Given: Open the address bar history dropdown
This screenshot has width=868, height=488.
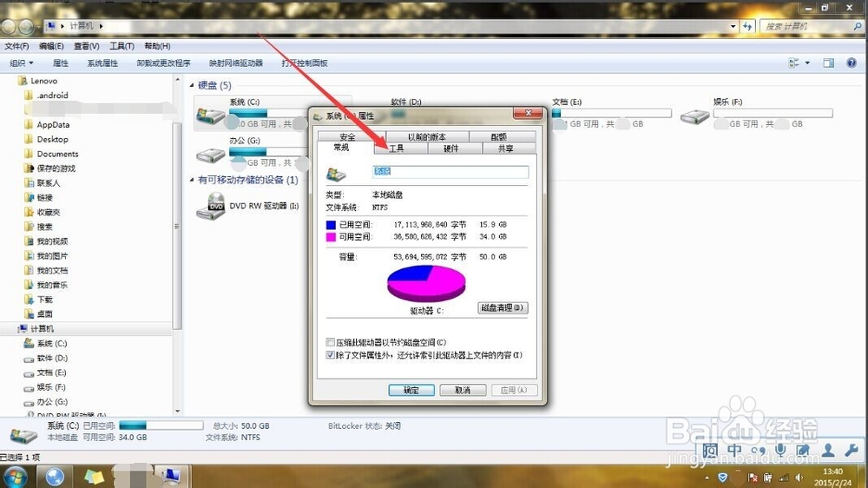Looking at the screenshot, I should click(x=733, y=26).
